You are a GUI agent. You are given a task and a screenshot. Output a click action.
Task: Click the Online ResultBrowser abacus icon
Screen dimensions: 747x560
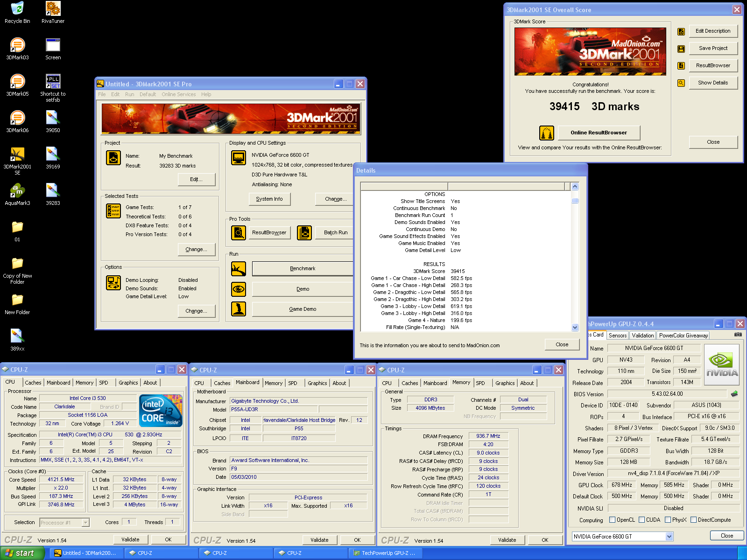coord(547,133)
